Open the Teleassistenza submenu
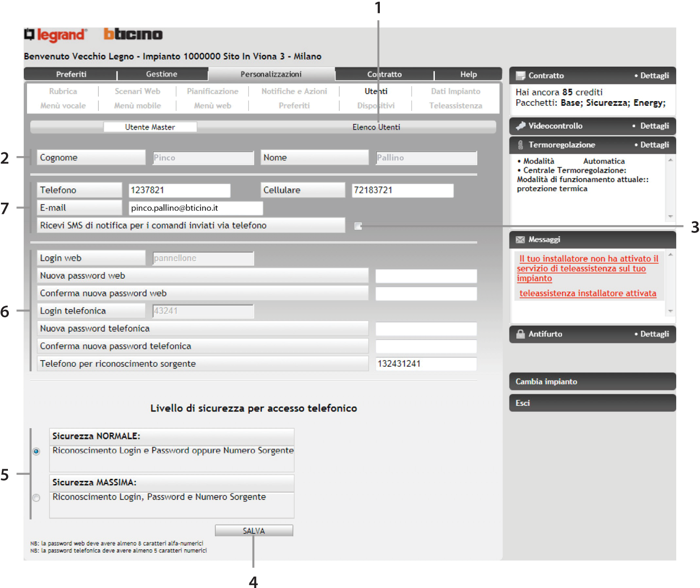Viewport: 700px width, 588px height. [x=455, y=106]
